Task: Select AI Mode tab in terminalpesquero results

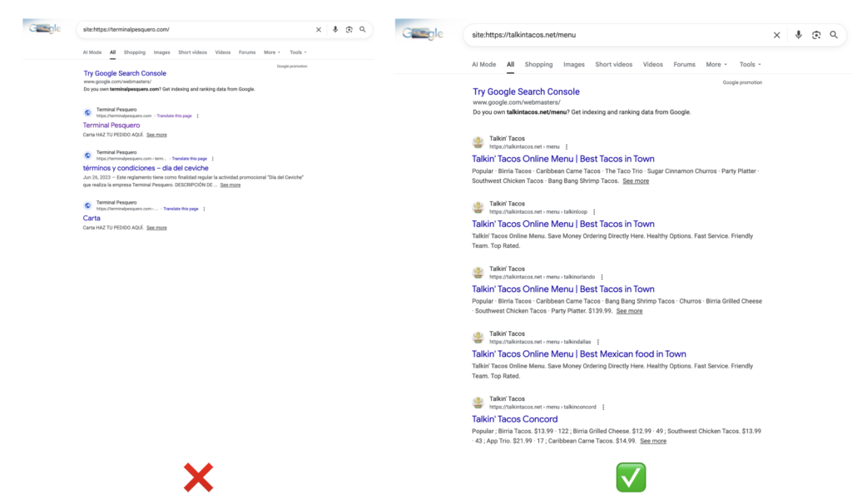Action: (92, 52)
